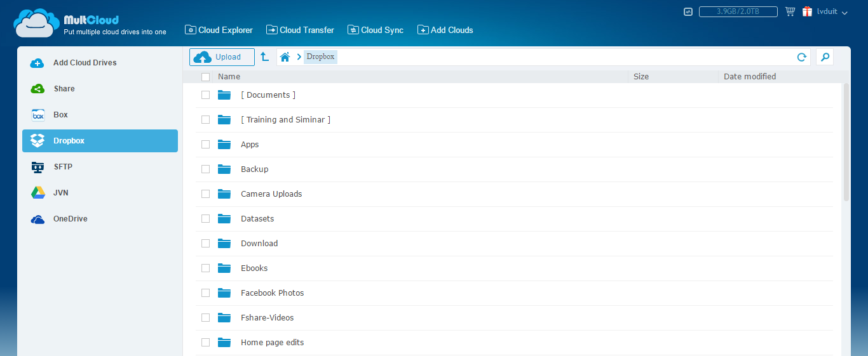The width and height of the screenshot is (868, 356).
Task: Open the Ebooks folder name
Action: pos(254,268)
